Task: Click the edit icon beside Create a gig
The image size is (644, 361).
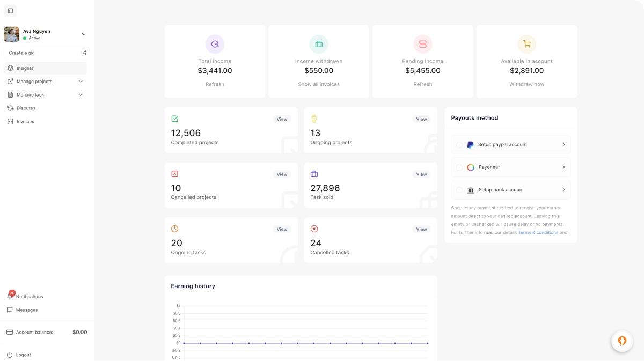Action: (x=84, y=53)
